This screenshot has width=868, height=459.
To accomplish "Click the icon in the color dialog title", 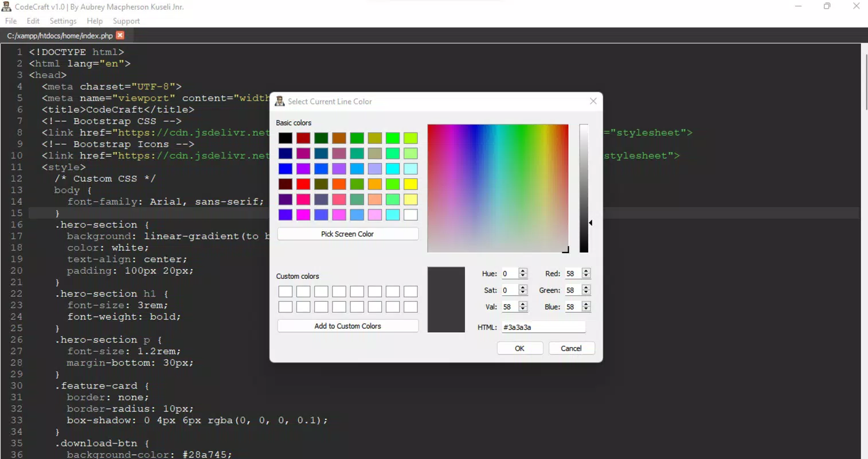I will [x=280, y=101].
